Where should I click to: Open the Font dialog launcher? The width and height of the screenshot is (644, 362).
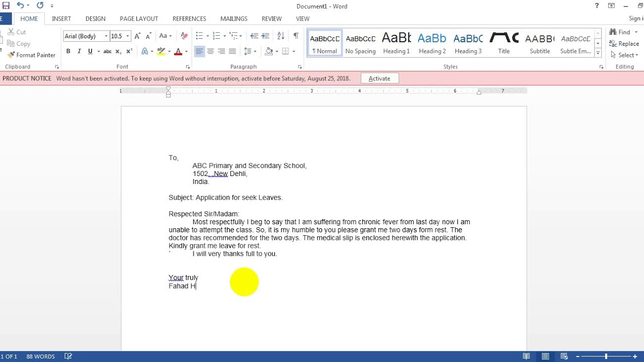(x=188, y=67)
